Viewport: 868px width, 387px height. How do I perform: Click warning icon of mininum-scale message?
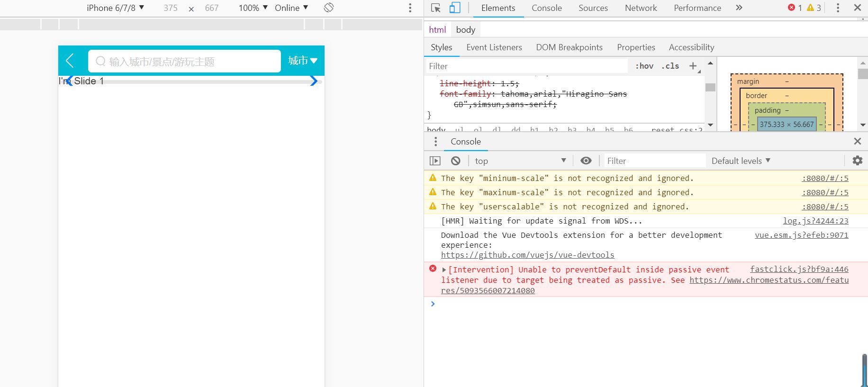[433, 178]
